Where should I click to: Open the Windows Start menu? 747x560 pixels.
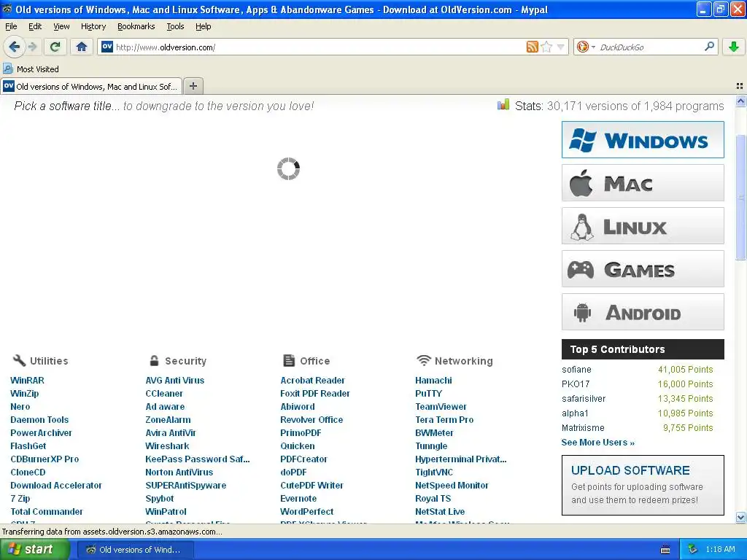point(34,550)
